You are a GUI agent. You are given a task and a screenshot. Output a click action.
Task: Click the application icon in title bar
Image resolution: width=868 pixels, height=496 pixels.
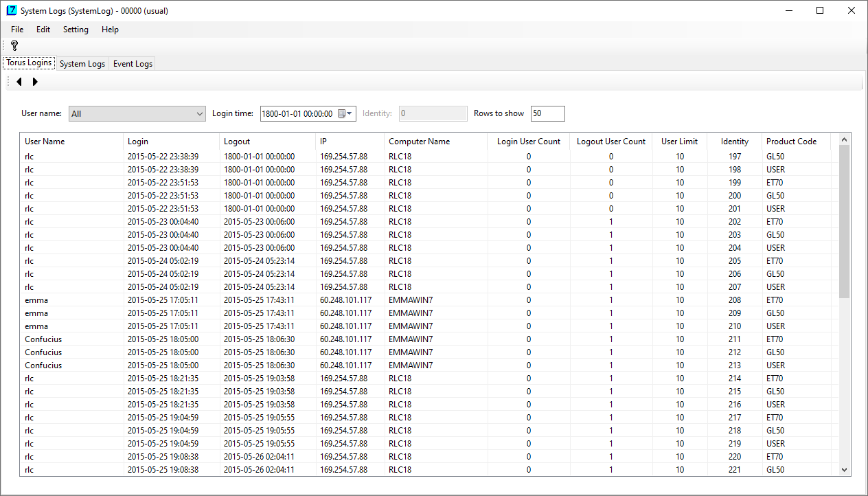[11, 11]
